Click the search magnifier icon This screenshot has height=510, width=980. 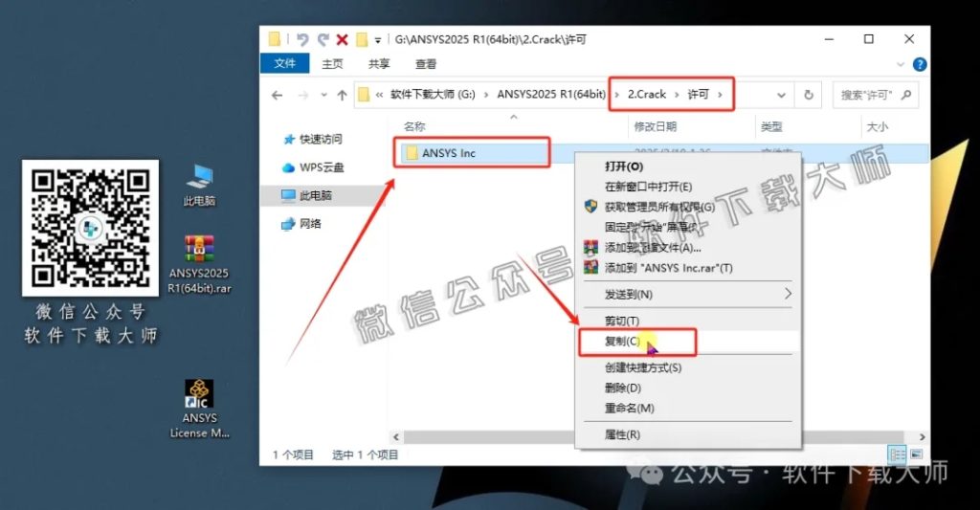tap(906, 95)
